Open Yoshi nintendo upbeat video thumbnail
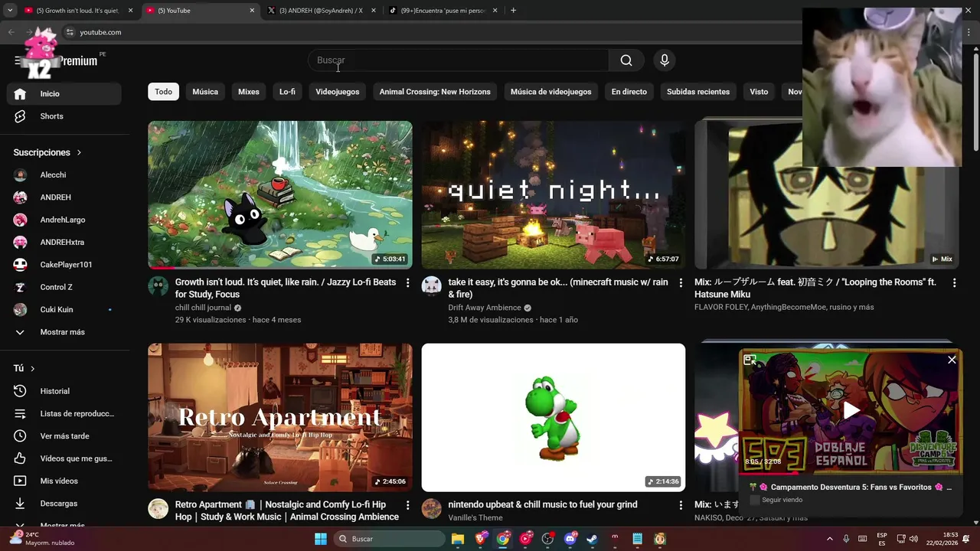Image resolution: width=980 pixels, height=551 pixels. (x=554, y=417)
